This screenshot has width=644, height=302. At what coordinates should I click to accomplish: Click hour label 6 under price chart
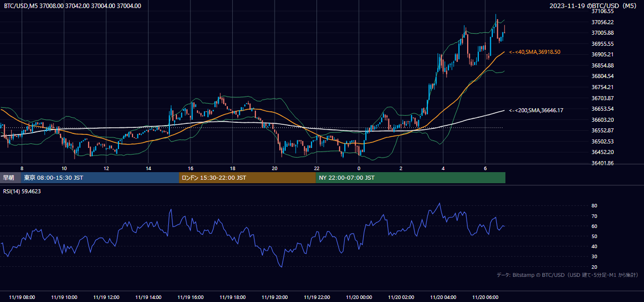coord(485,168)
